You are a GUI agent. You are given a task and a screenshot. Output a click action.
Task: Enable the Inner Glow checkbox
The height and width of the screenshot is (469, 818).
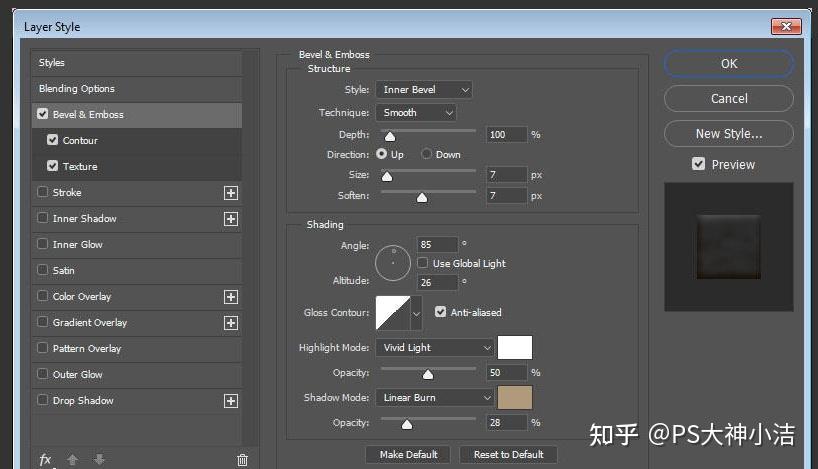pos(42,244)
